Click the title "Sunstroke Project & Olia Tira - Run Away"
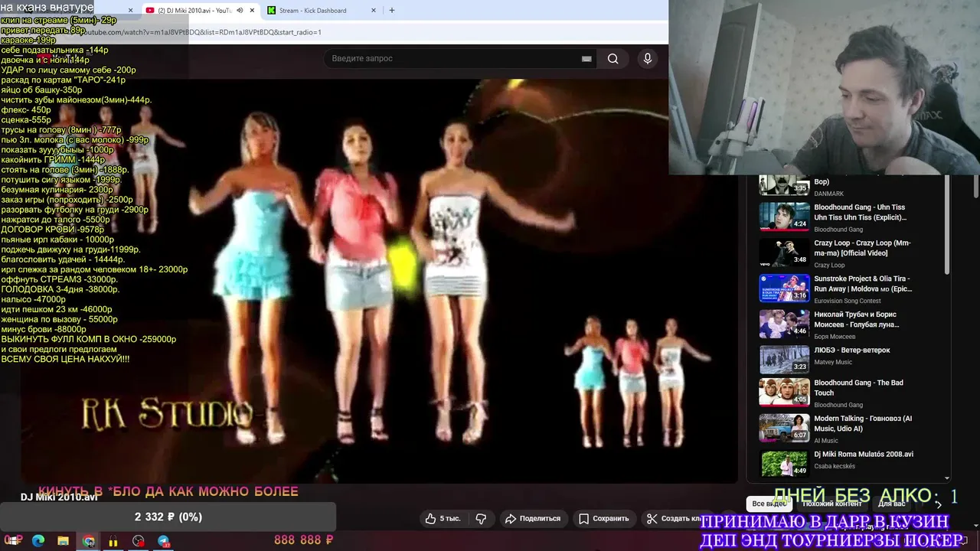980x551 pixels. [863, 284]
